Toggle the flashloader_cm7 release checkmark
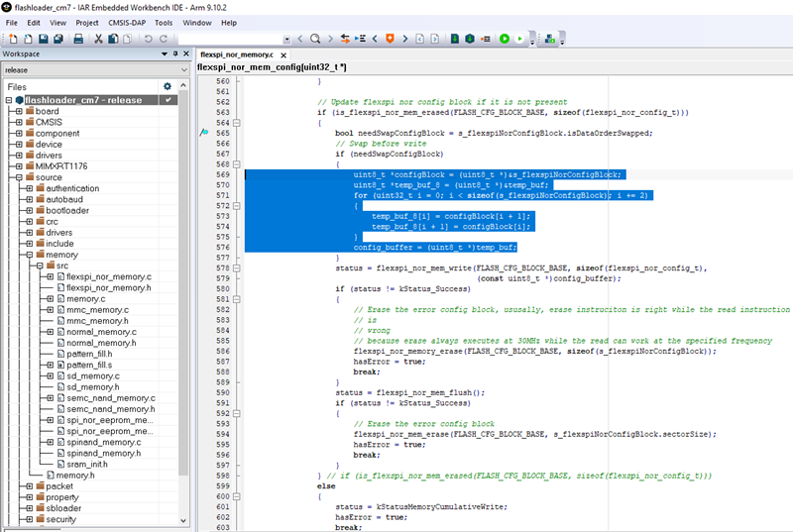793x532 pixels. 168,100
